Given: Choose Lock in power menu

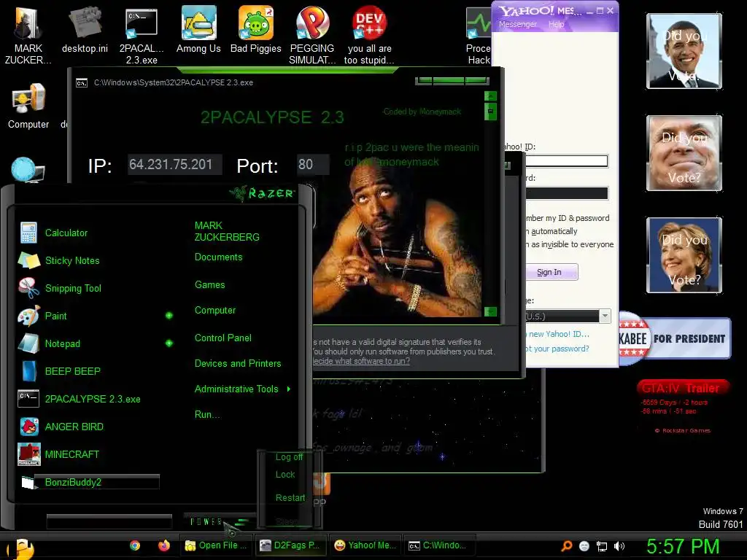Looking at the screenshot, I should 285,474.
